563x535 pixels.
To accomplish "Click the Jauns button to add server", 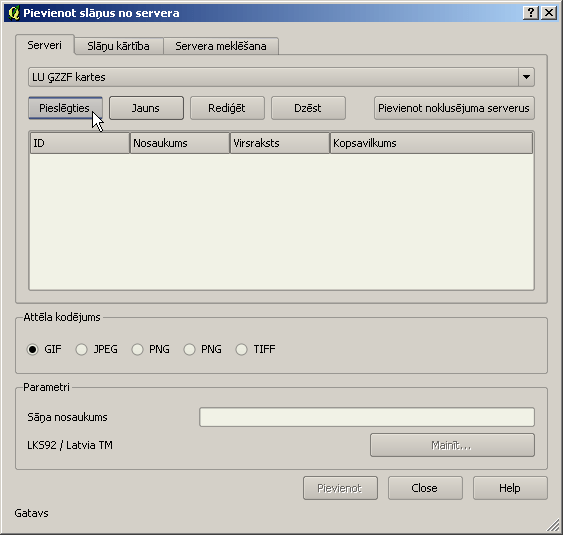I will click(x=146, y=108).
